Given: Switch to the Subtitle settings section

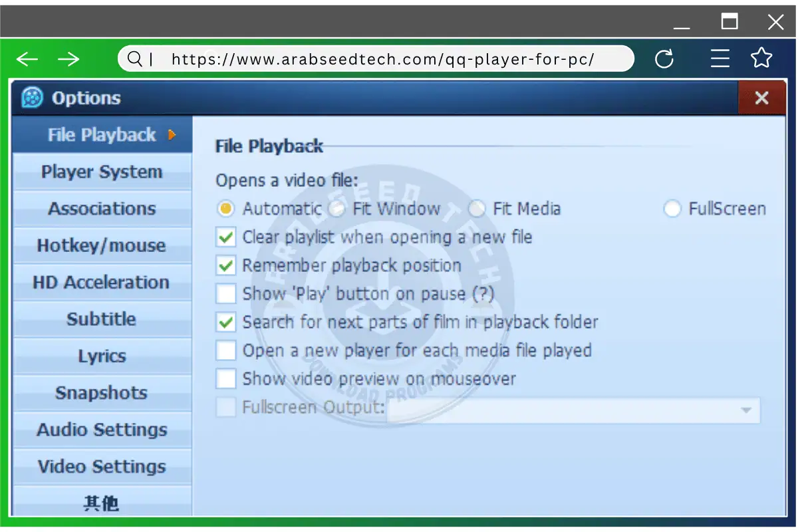Looking at the screenshot, I should (x=102, y=319).
